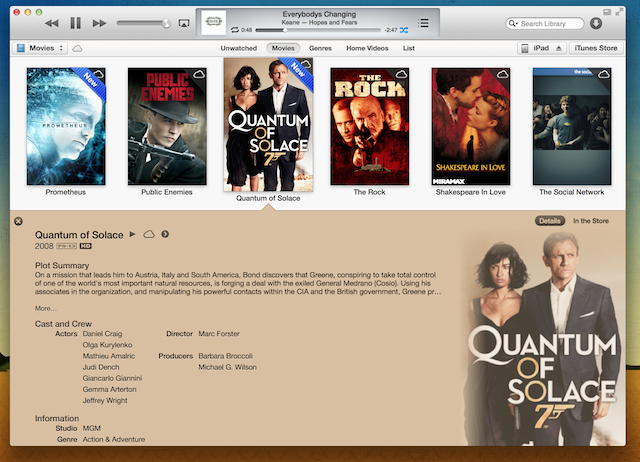Image resolution: width=640 pixels, height=462 pixels.
Task: Select The Rock movie poster
Action: coord(369,127)
